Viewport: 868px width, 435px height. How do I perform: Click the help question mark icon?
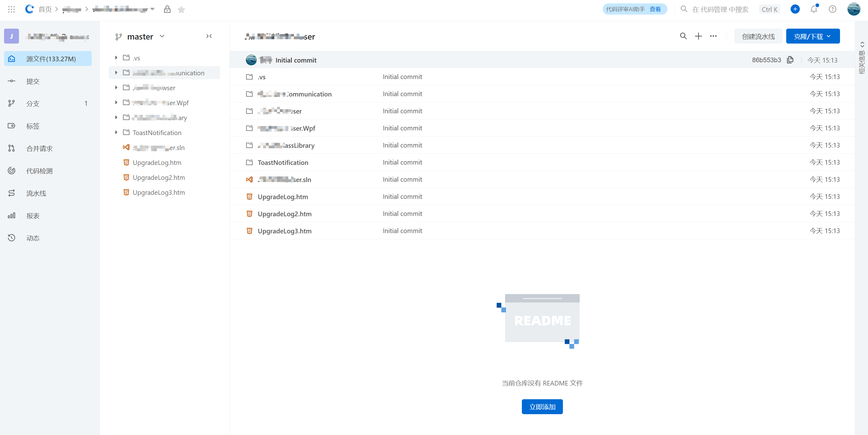832,9
